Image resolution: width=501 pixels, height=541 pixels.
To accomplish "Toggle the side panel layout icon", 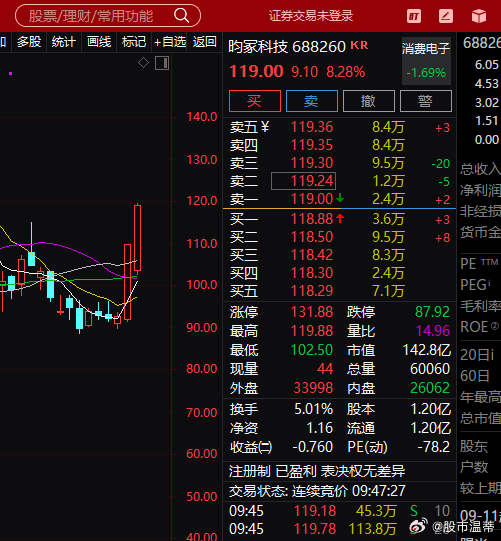I will point(162,63).
